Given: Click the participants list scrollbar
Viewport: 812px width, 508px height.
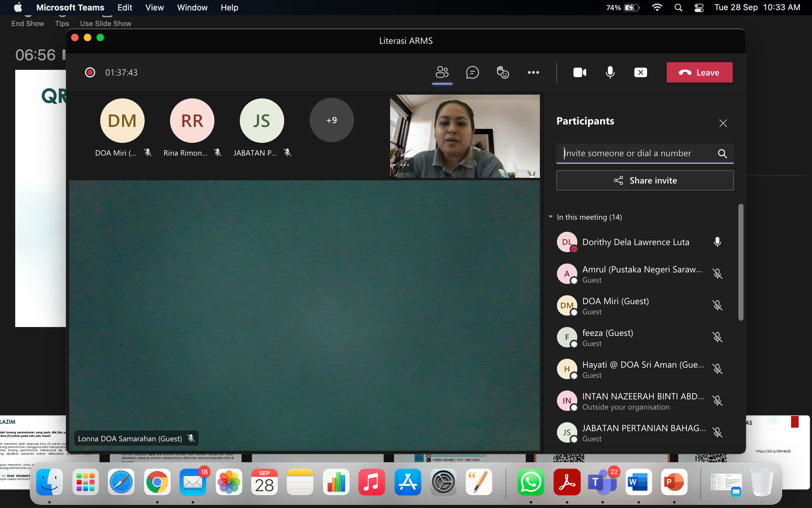Looking at the screenshot, I should point(741,262).
